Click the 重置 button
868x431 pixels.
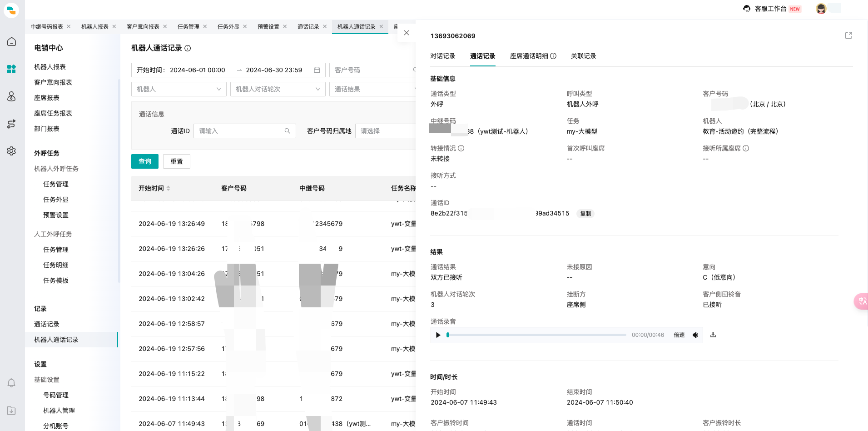pos(177,161)
